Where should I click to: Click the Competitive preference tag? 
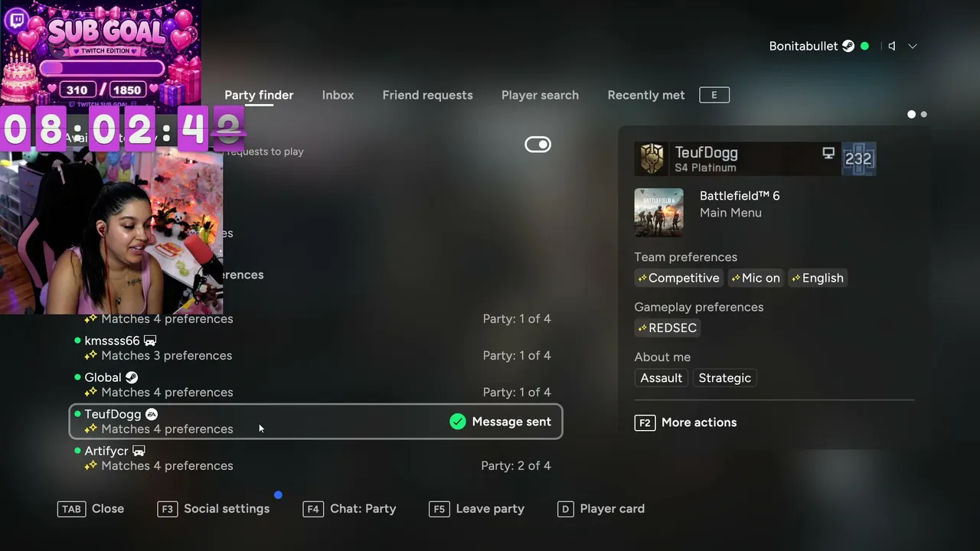coord(678,278)
